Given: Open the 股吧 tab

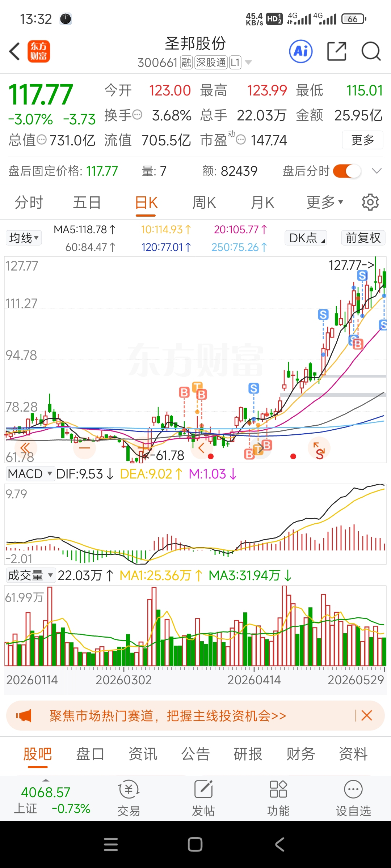Looking at the screenshot, I should pyautogui.click(x=38, y=754).
